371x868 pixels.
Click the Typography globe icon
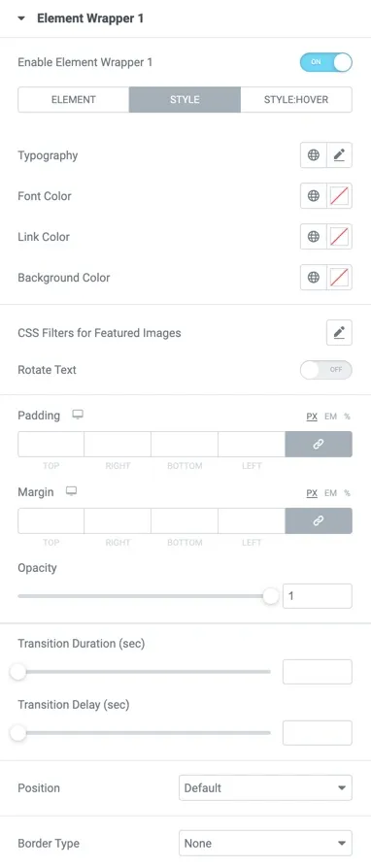point(314,155)
